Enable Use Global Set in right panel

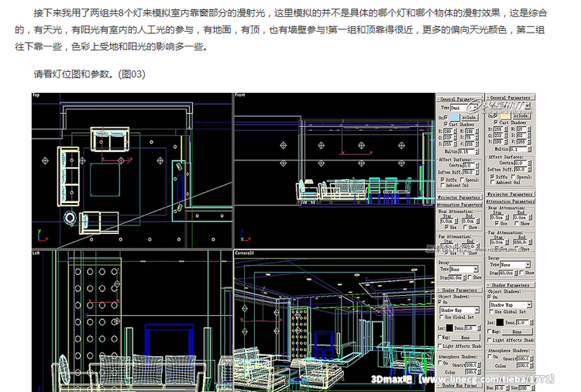(492, 311)
